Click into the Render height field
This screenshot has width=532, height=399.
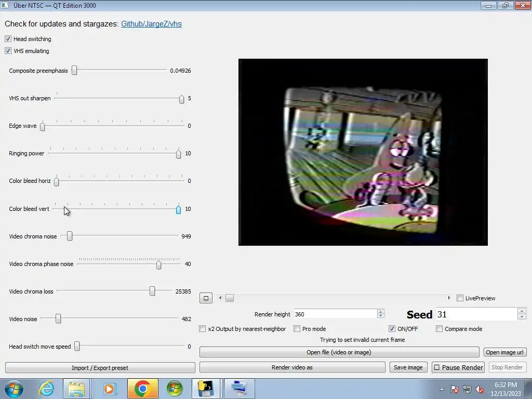[x=335, y=314]
